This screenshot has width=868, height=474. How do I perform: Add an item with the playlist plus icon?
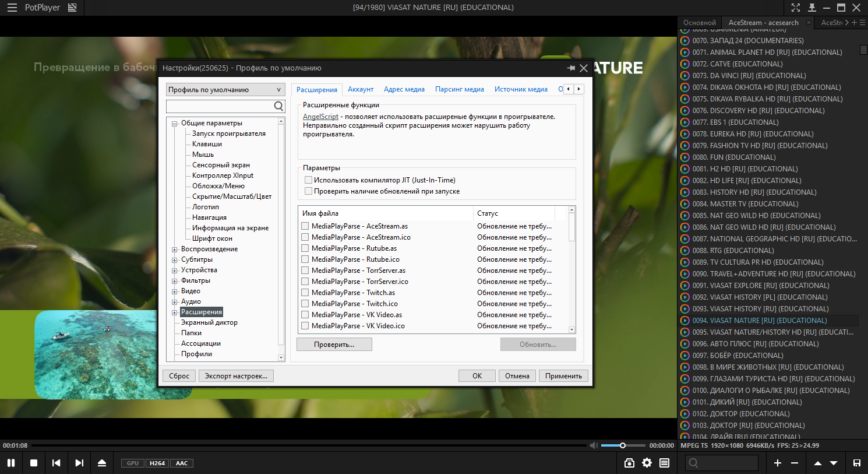[778, 463]
